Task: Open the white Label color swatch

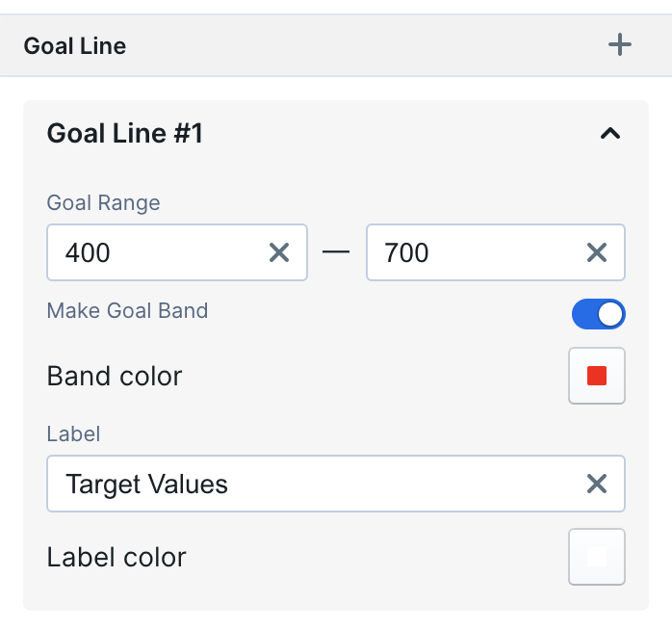Action: (597, 557)
